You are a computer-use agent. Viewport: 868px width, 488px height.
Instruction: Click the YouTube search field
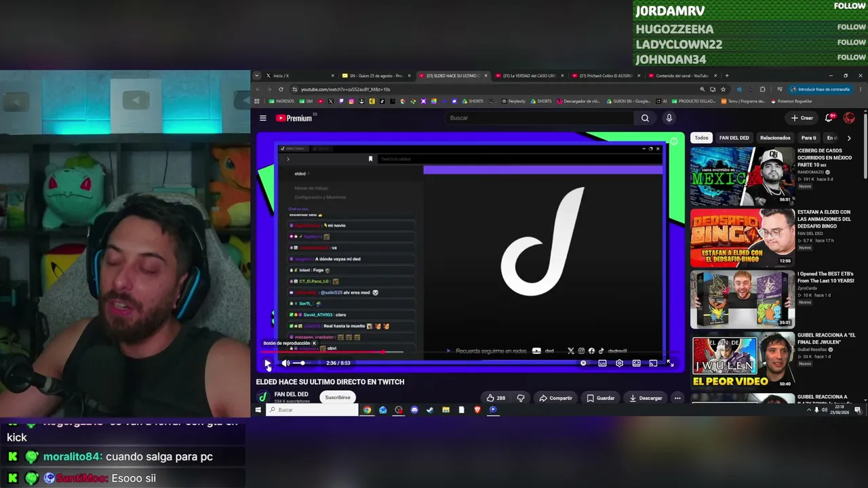(x=539, y=118)
